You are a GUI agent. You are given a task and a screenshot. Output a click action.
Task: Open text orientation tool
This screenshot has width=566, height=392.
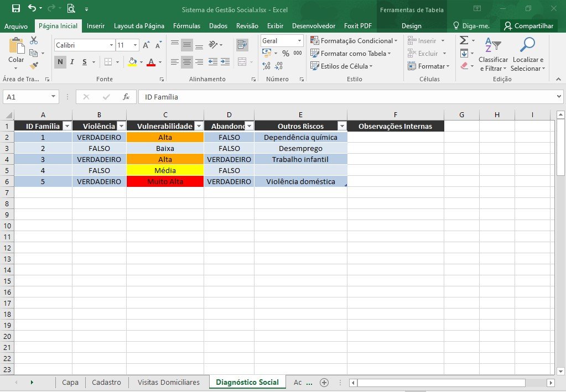213,44
